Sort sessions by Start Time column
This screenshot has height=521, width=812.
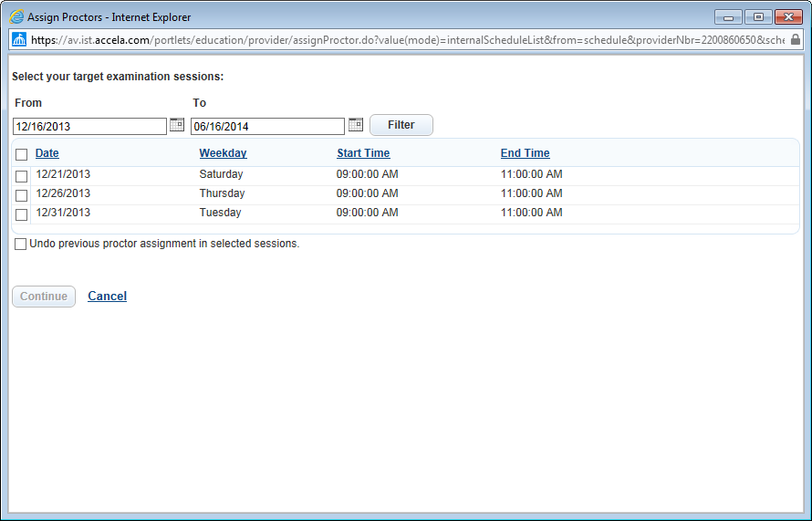pos(363,153)
